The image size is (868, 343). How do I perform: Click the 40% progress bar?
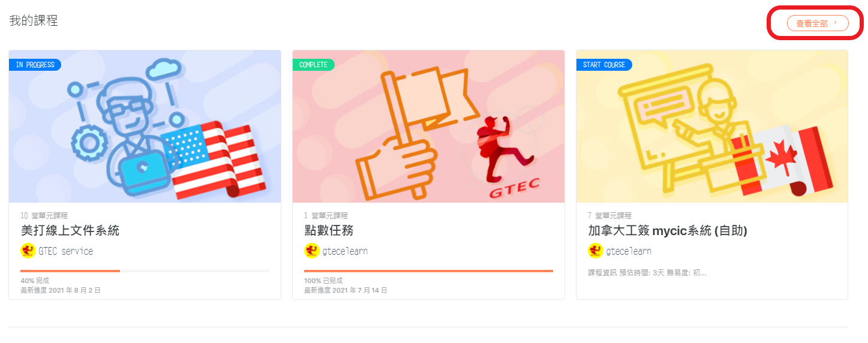pos(145,271)
